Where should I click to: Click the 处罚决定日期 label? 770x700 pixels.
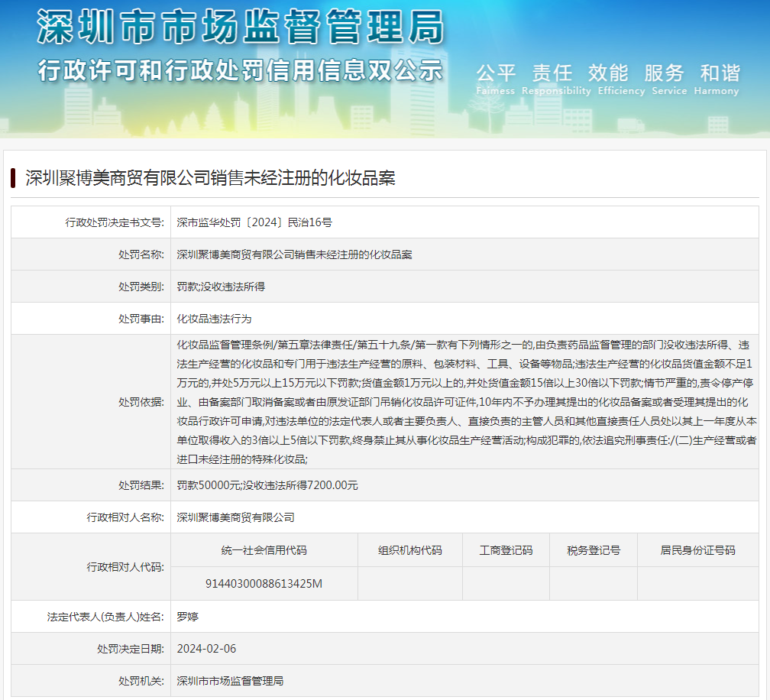130,649
